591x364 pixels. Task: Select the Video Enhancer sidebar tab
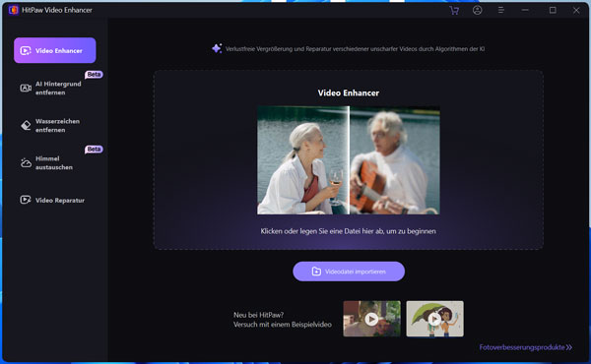[x=55, y=50]
